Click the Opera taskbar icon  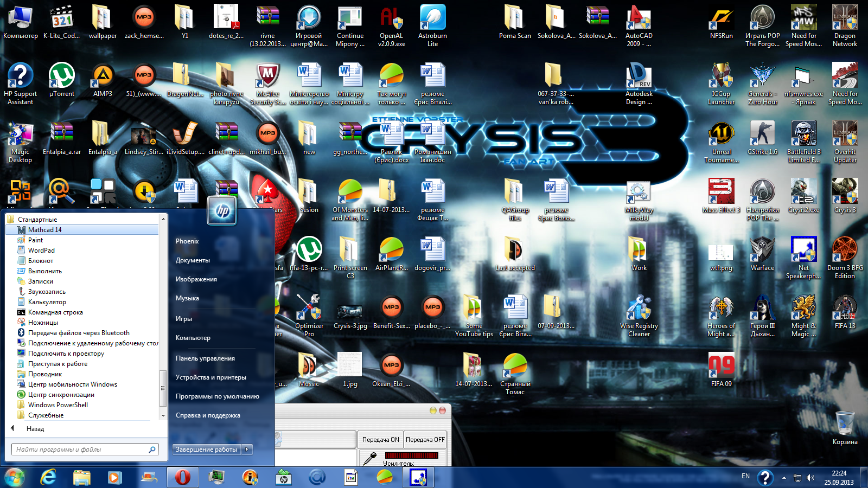[183, 477]
